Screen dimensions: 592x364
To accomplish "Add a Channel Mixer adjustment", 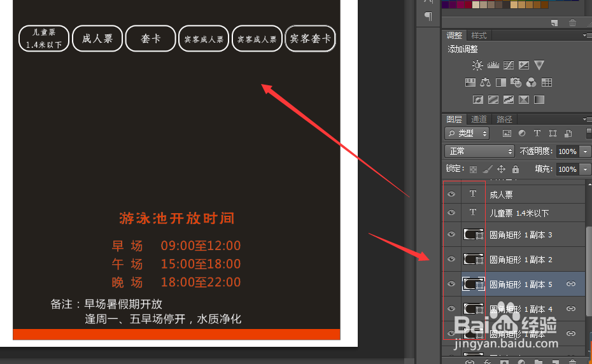I will click(x=532, y=82).
